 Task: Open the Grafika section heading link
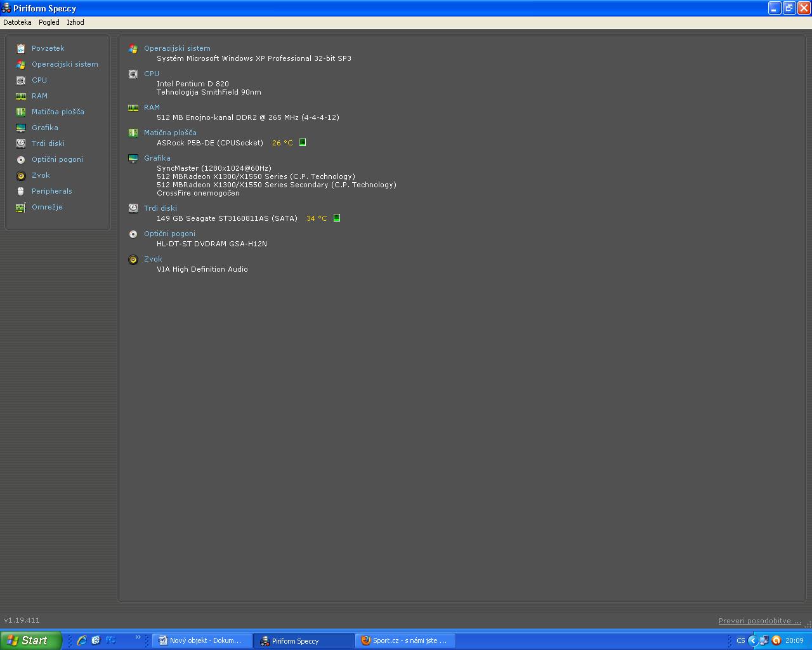tap(157, 158)
